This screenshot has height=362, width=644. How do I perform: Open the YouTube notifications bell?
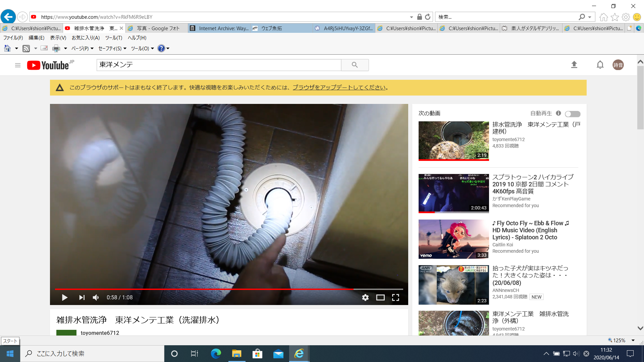600,65
